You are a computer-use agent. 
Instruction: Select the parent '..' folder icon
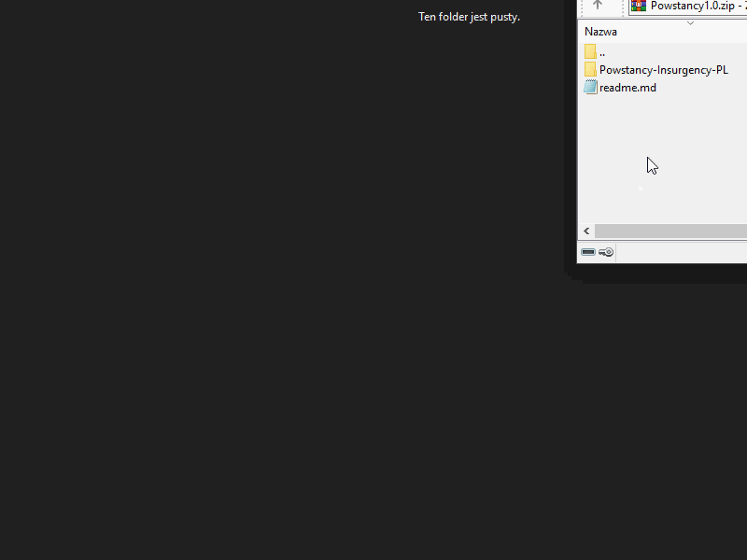click(590, 52)
